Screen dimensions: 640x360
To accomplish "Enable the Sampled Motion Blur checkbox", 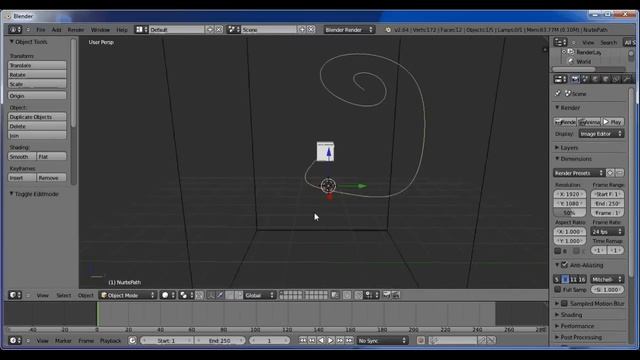I will tap(564, 303).
